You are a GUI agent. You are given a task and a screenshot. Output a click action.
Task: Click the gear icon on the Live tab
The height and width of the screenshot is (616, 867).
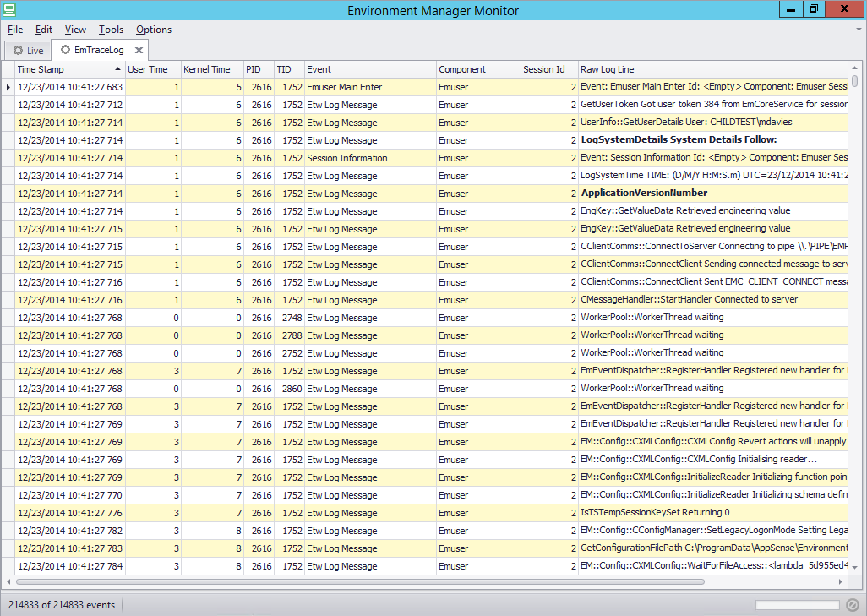pos(18,50)
